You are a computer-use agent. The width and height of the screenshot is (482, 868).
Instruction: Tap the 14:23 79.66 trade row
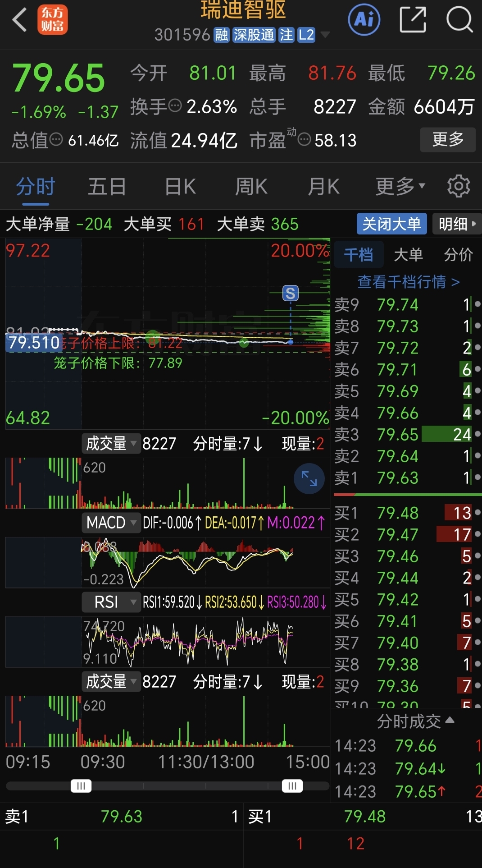(x=407, y=746)
